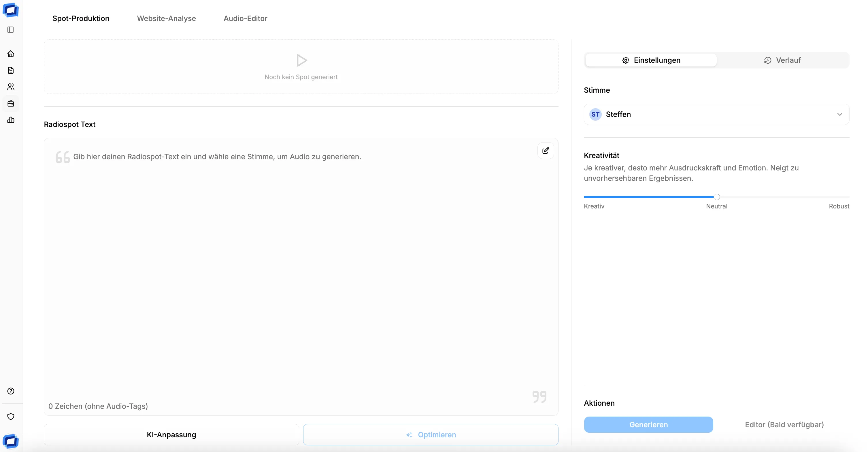Click the 'Noch kein Spot generiert' text
The image size is (868, 452).
coord(301,77)
